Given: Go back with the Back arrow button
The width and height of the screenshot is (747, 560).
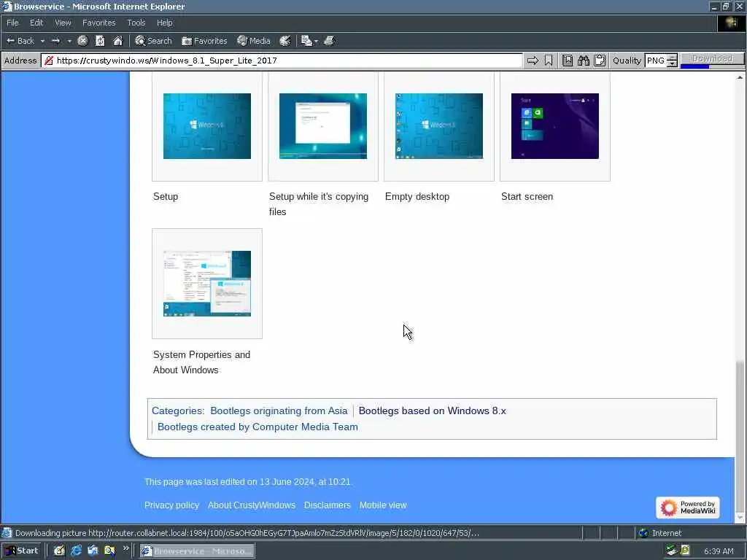Looking at the screenshot, I should tap(20, 41).
